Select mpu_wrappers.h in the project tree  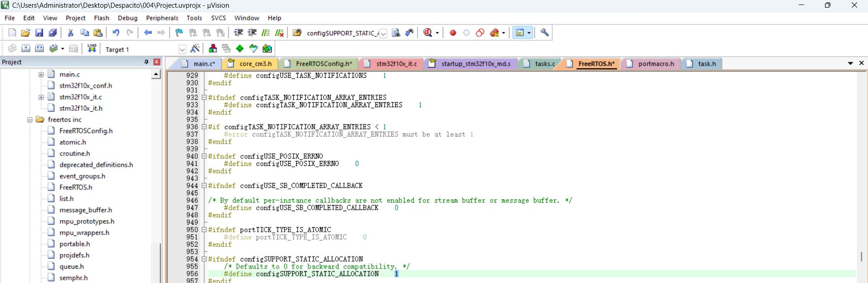point(84,232)
